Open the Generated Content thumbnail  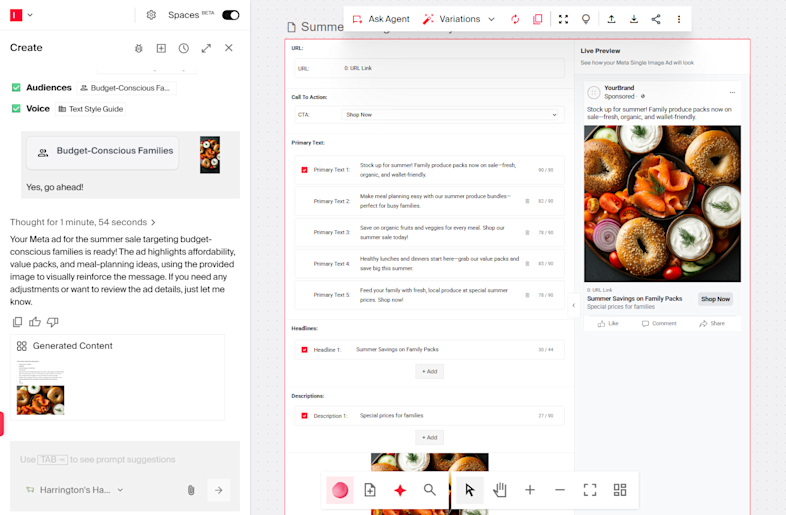41,387
